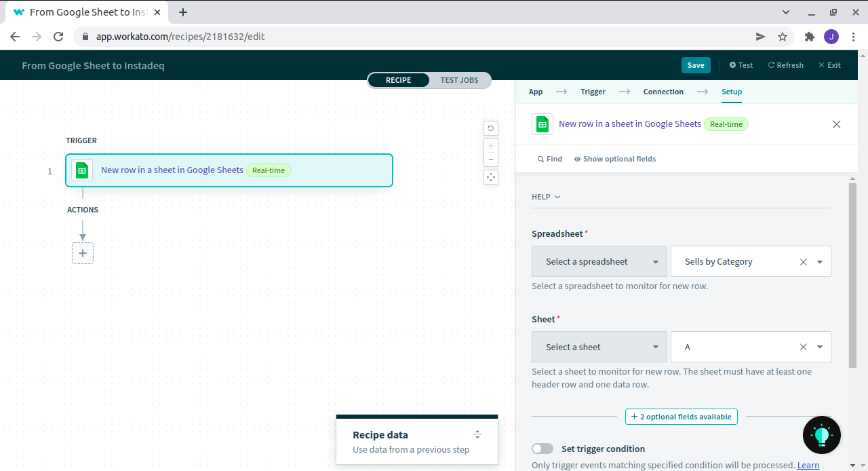Click the send icon in address bar

(761, 37)
